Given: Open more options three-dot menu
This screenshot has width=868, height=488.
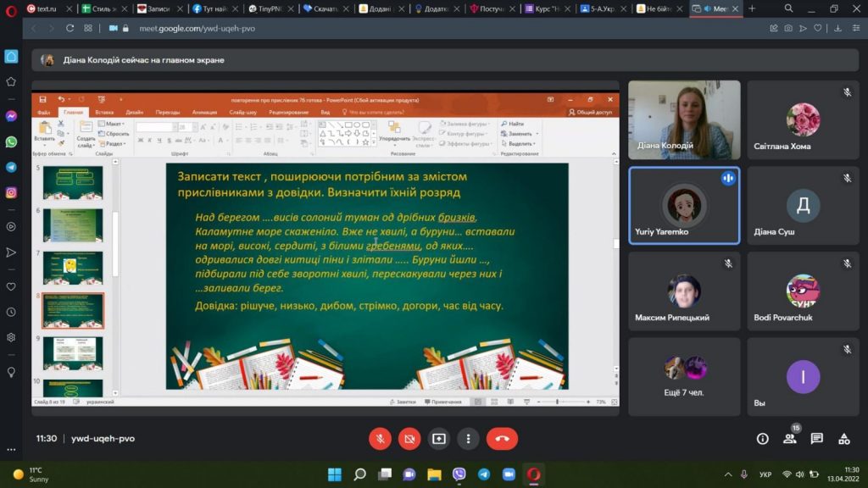Looking at the screenshot, I should [468, 439].
